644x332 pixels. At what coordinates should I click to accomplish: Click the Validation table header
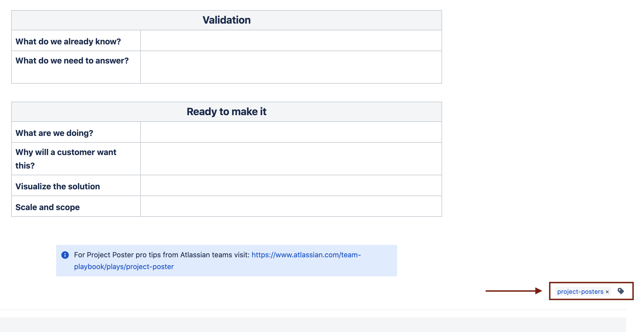click(x=226, y=20)
